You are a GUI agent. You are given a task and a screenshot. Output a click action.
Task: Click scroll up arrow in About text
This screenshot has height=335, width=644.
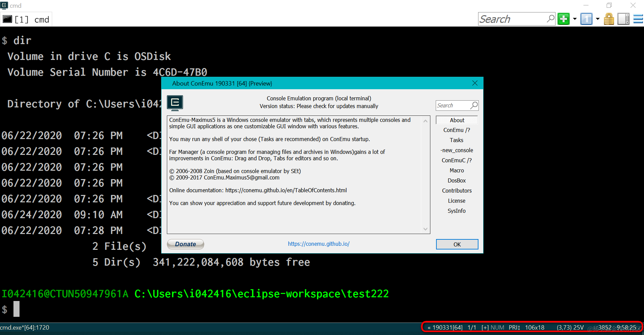click(425, 121)
